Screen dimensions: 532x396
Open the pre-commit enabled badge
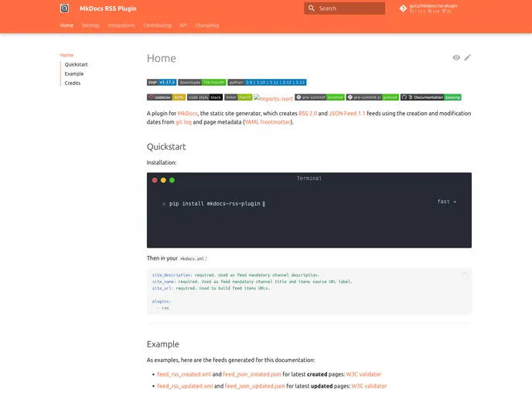319,97
